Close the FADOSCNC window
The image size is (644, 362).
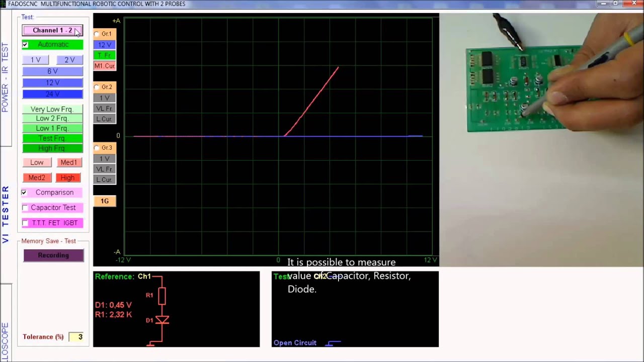pos(633,4)
